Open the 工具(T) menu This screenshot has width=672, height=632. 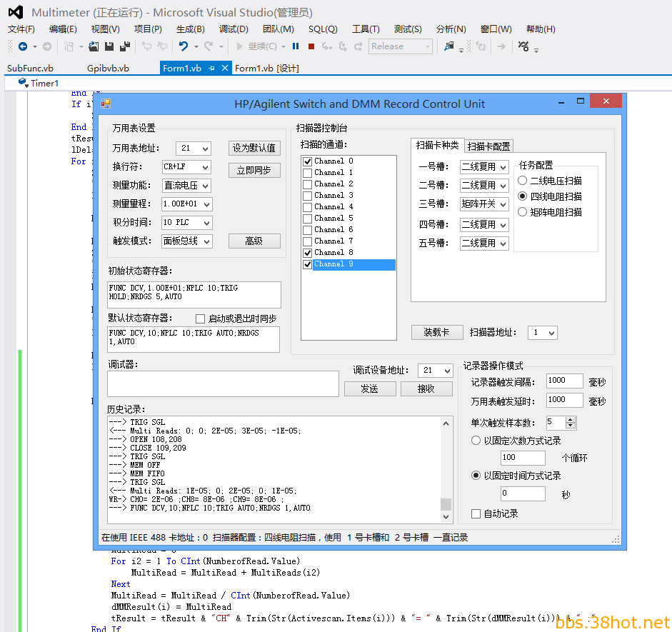coord(366,29)
